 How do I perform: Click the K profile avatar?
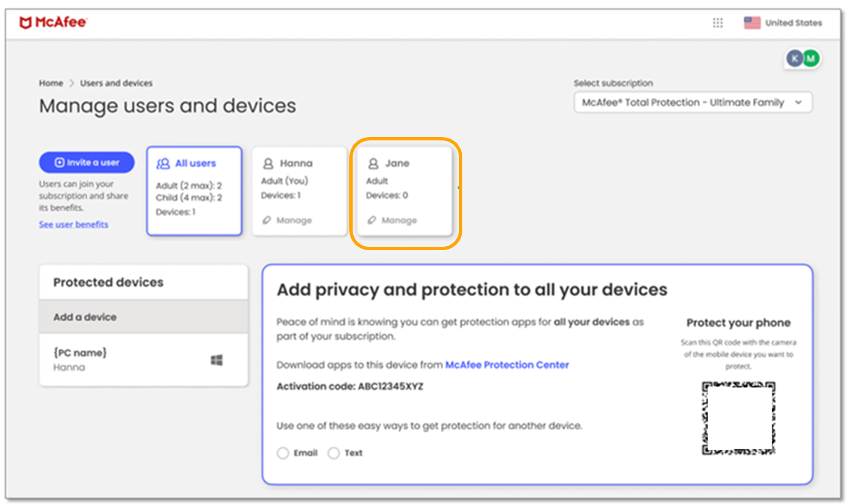795,58
